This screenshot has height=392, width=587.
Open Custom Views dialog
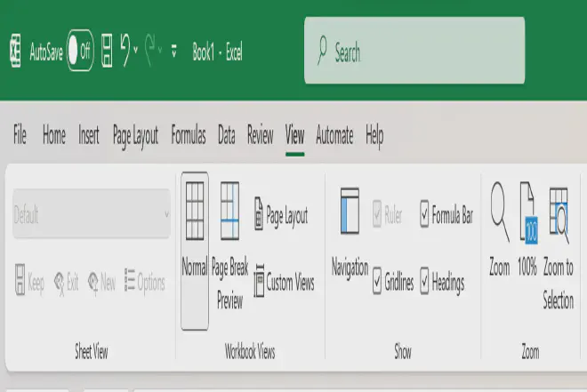click(x=284, y=284)
